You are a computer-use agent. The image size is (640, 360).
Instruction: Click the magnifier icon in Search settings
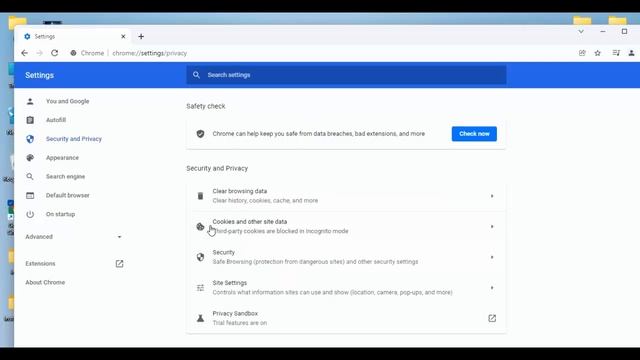[196, 75]
